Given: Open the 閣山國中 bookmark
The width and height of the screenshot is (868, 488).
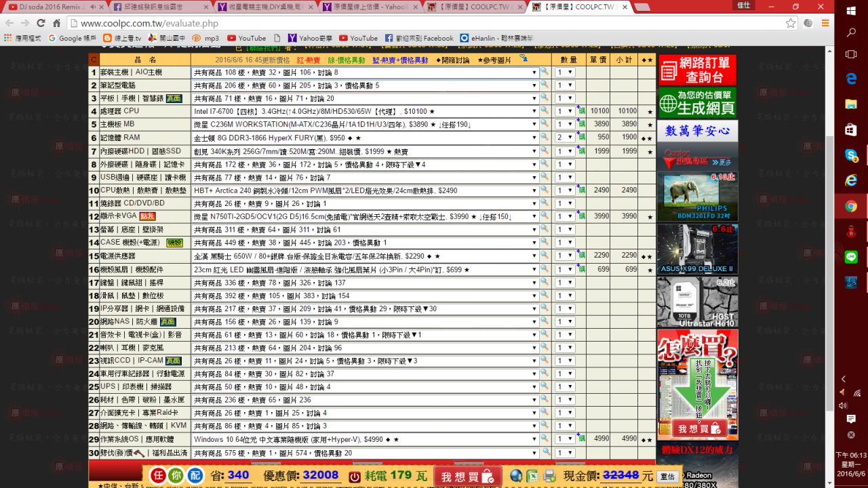Looking at the screenshot, I should (x=166, y=38).
